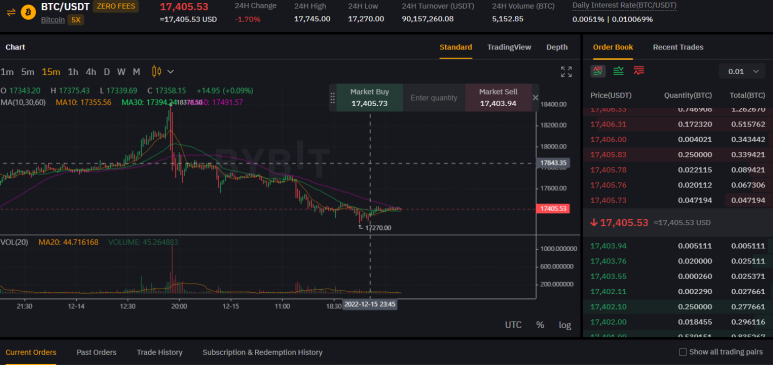Click the Market Sell 17,403.94 button

[498, 98]
